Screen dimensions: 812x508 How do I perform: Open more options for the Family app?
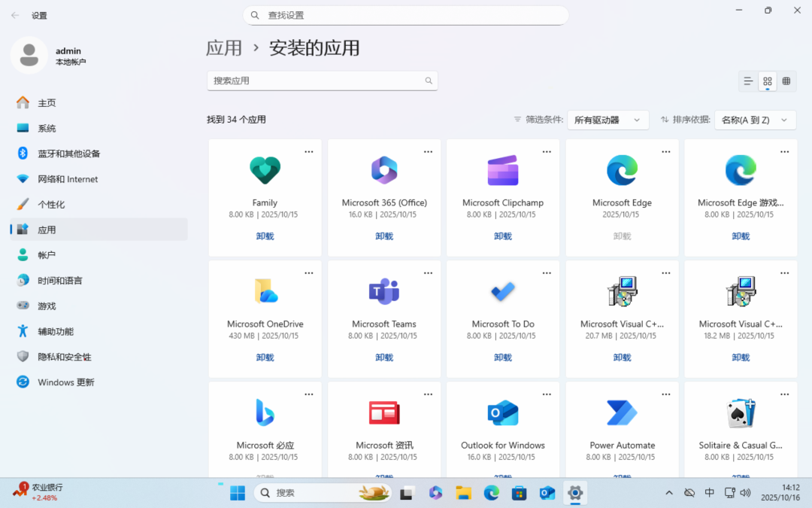tap(309, 152)
